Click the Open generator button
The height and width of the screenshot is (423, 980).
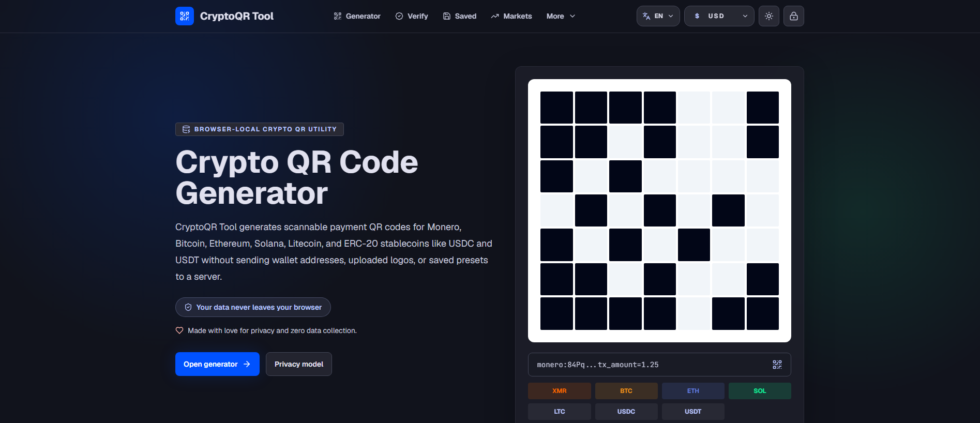click(217, 364)
